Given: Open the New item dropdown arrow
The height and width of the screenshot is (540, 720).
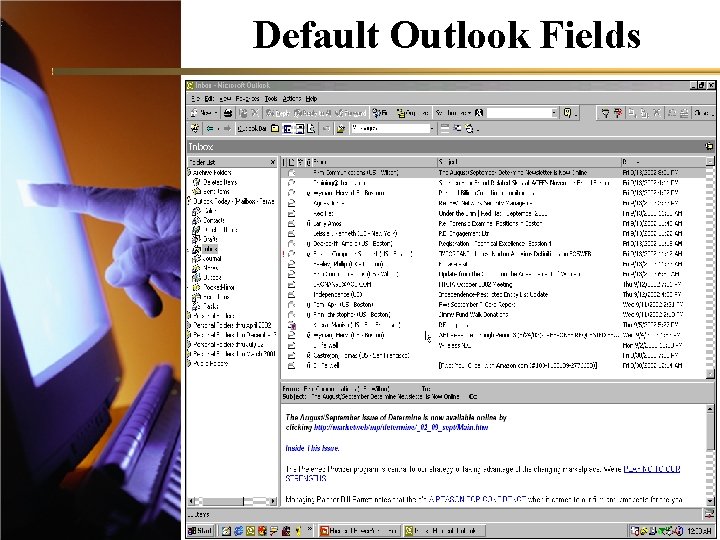Looking at the screenshot, I should click(x=216, y=113).
